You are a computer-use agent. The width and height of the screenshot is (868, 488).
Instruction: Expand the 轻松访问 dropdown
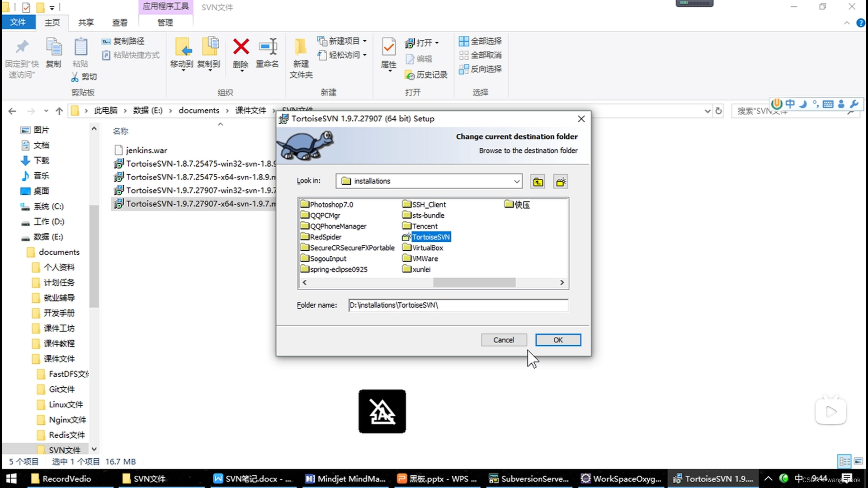tap(365, 55)
